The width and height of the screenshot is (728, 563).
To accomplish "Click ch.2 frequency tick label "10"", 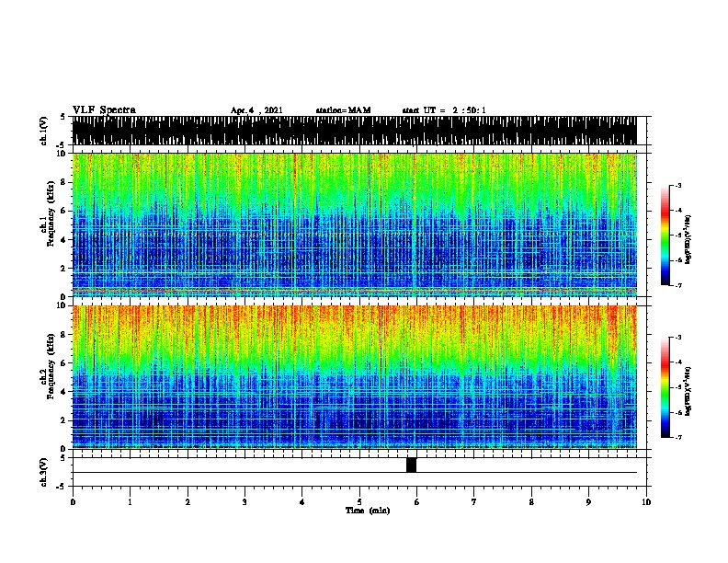I will 62,305.
